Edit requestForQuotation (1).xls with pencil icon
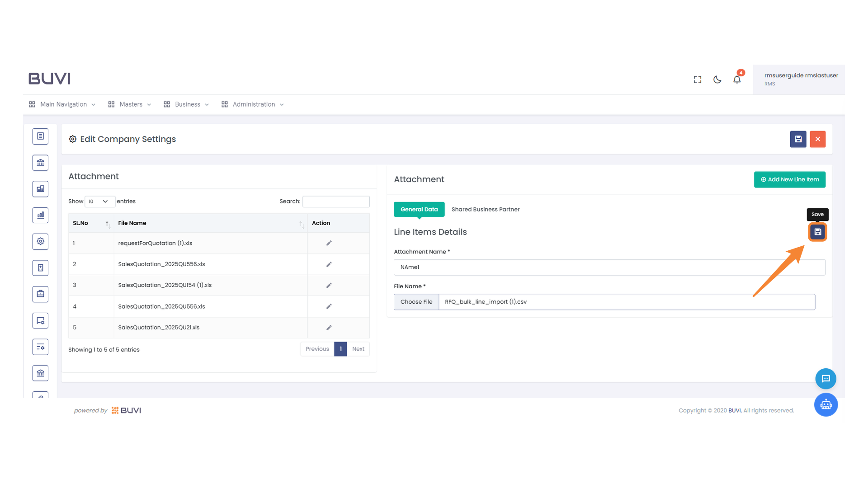This screenshot has height=488, width=868. (x=329, y=243)
